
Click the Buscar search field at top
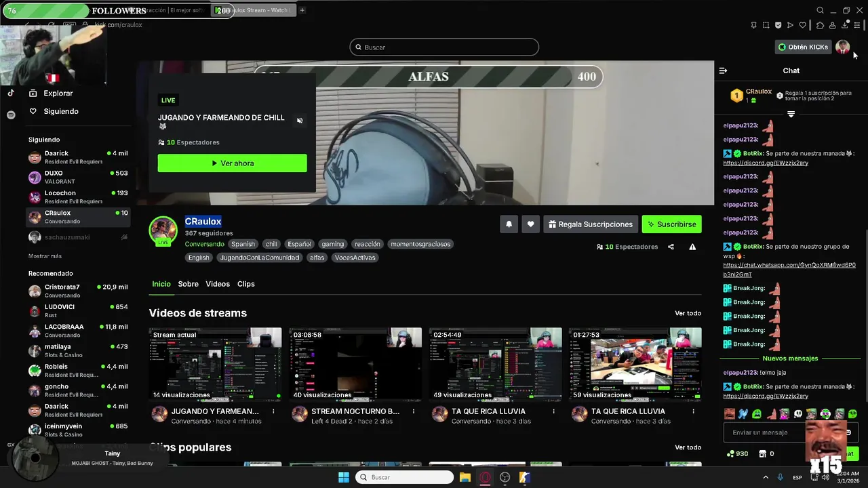pyautogui.click(x=444, y=47)
